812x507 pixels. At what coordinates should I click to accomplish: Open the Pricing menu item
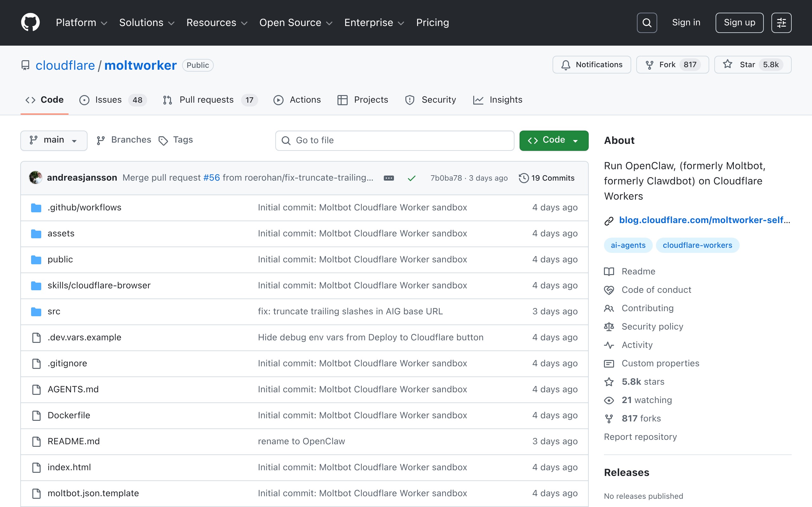[432, 22]
